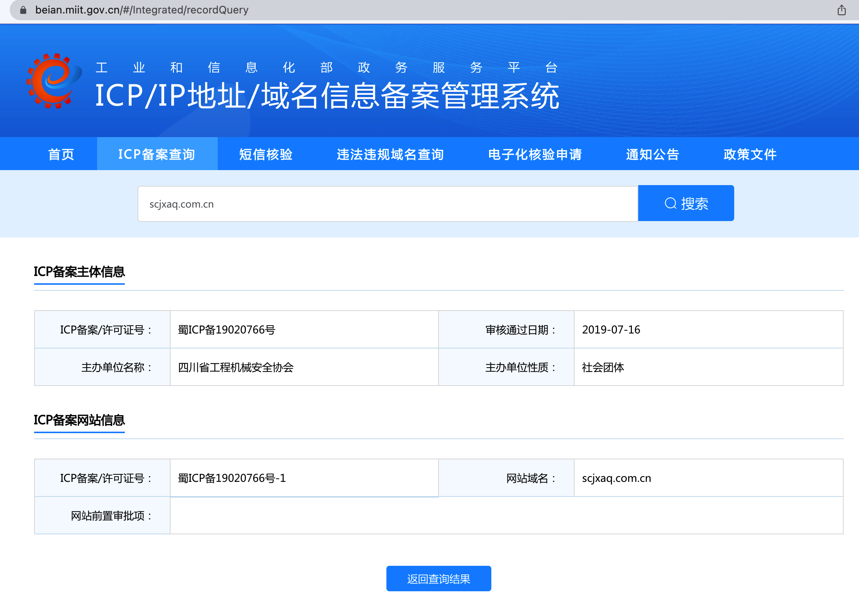Click 返回查询结果 button
859x616 pixels.
point(438,579)
